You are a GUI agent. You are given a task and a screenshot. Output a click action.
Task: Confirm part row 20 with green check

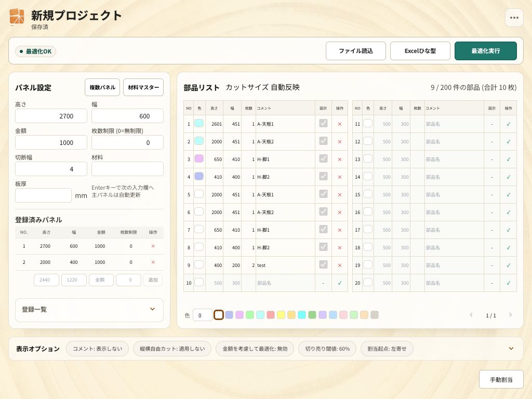(508, 283)
